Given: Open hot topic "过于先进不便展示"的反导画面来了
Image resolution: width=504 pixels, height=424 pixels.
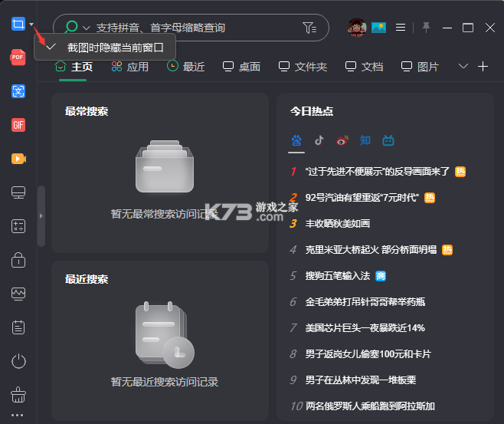Looking at the screenshot, I should tap(378, 172).
